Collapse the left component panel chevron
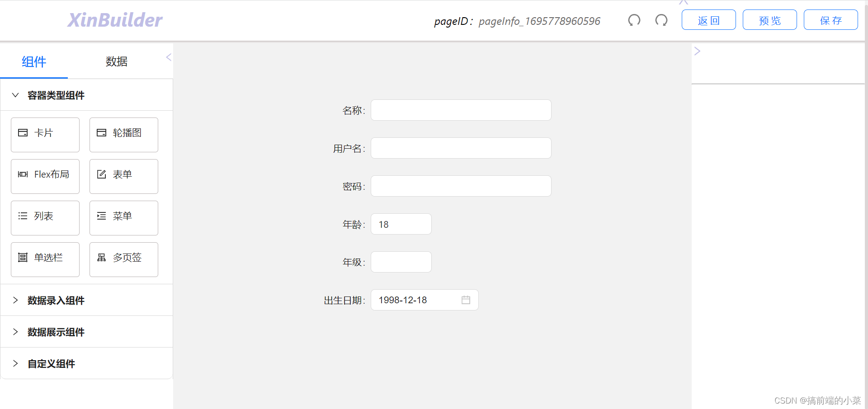 tap(169, 57)
